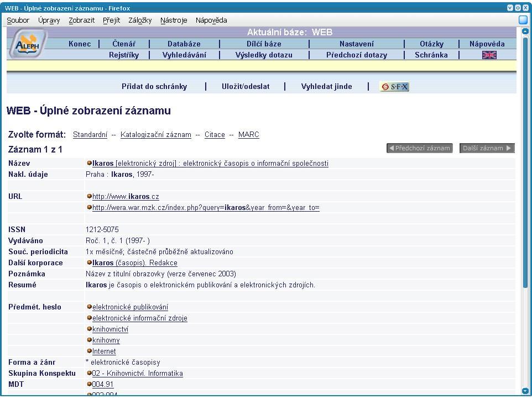This screenshot has width=532, height=399.
Task: Open the Zobrazit menu
Action: [81, 20]
